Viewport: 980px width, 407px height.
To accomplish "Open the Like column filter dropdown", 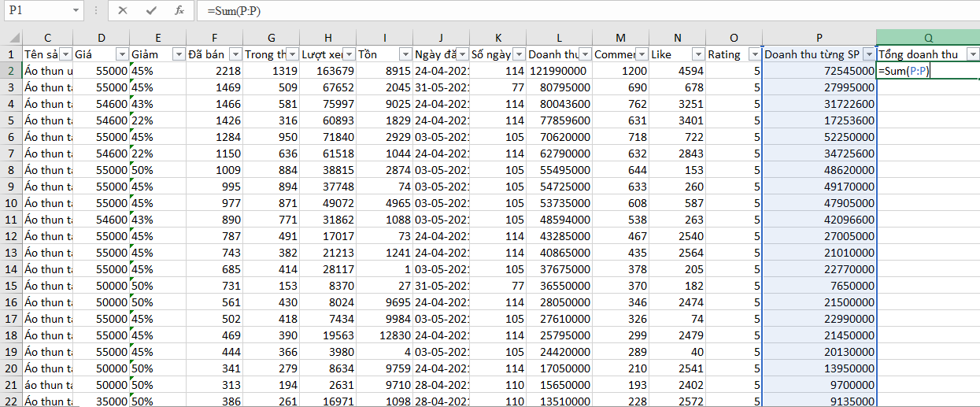I will point(697,54).
